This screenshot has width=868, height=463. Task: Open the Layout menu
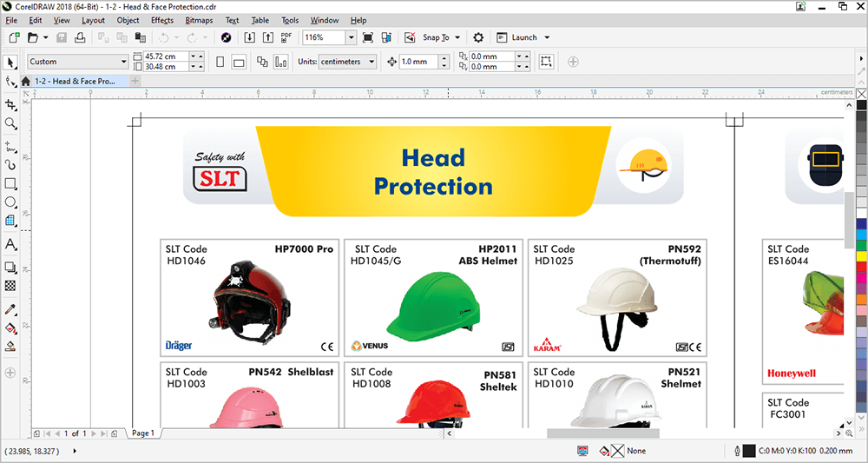93,21
